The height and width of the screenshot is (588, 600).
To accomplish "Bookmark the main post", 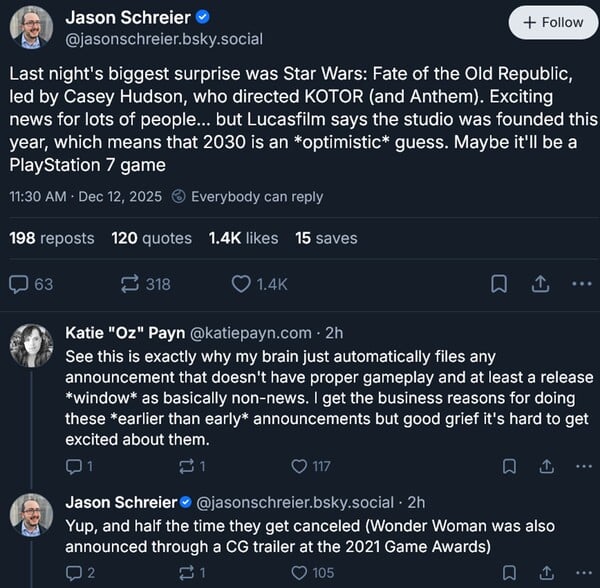I will point(498,284).
